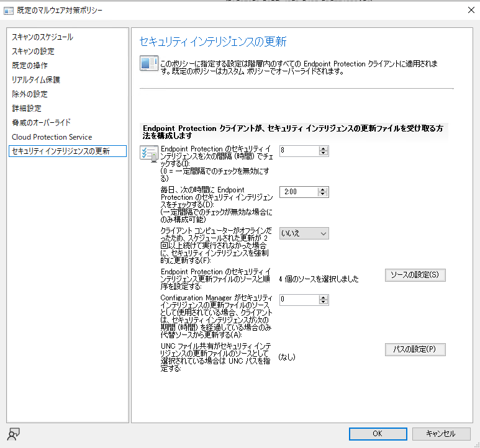Click the ソースの設定(S) button
The height and width of the screenshot is (448, 480).
415,275
